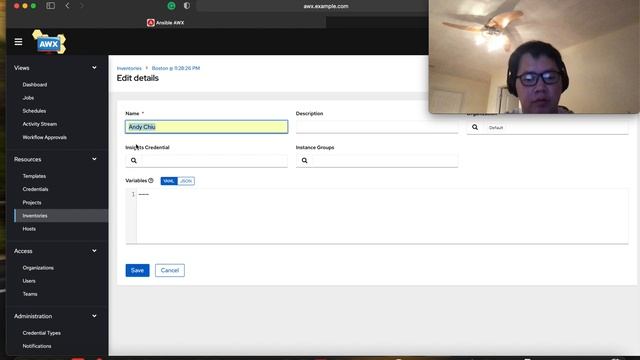The image size is (640, 360).
Task: Open Templates in sidebar
Action: (x=34, y=176)
